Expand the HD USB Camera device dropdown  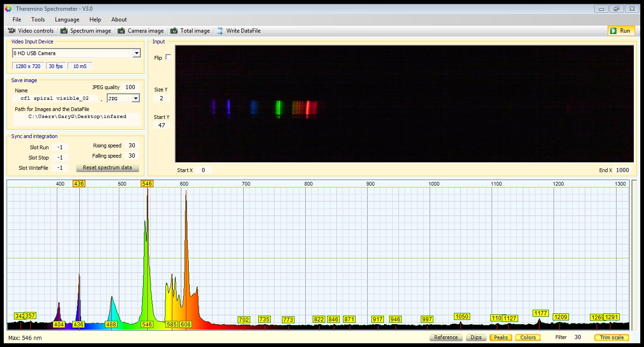tap(136, 53)
